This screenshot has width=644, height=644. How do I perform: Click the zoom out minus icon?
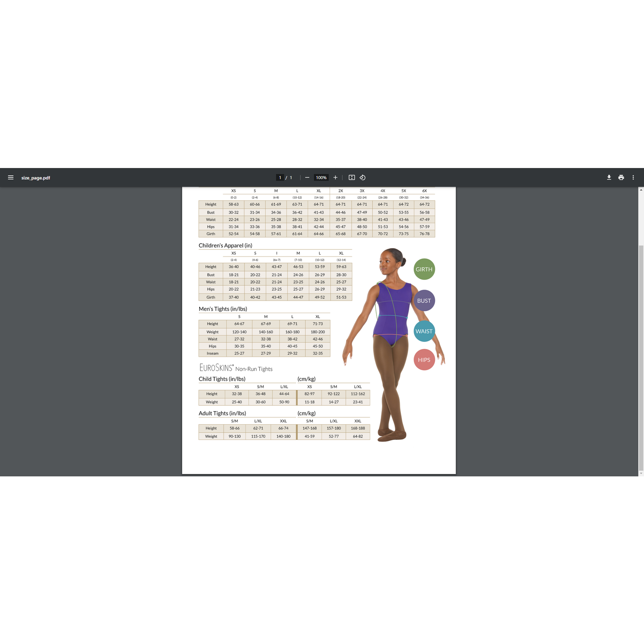tap(307, 177)
